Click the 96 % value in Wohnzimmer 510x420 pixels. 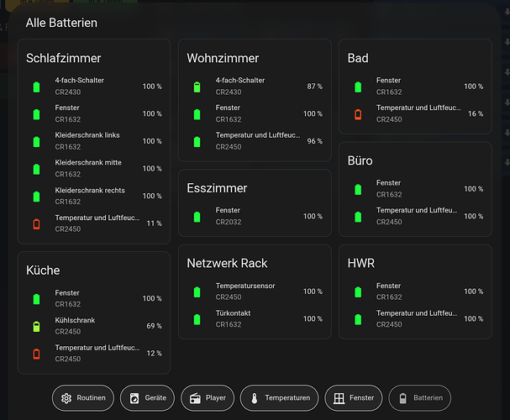click(315, 141)
